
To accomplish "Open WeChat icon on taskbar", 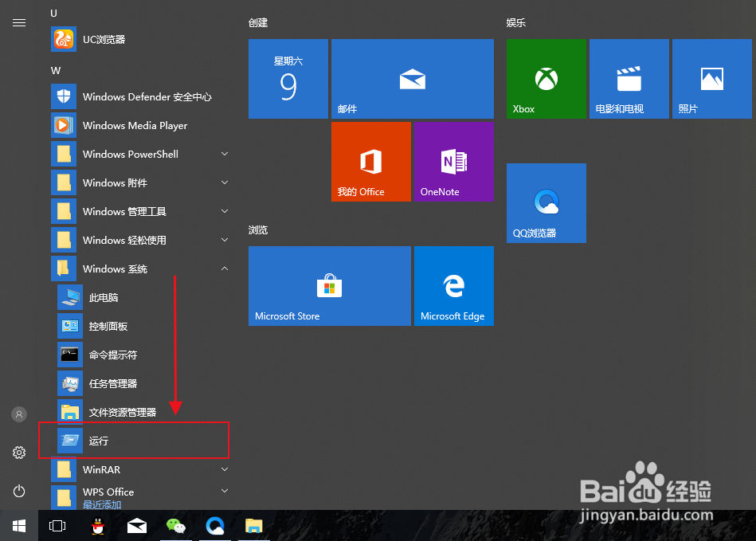I will 175,526.
